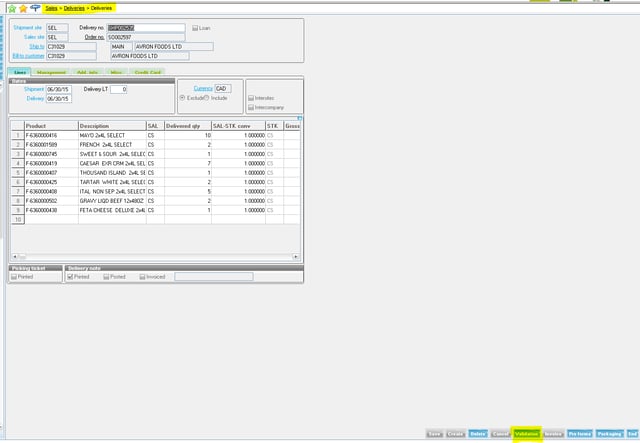Screen dimensions: 640x443
Task: Click the blue pin icon
Action: click(36, 7)
